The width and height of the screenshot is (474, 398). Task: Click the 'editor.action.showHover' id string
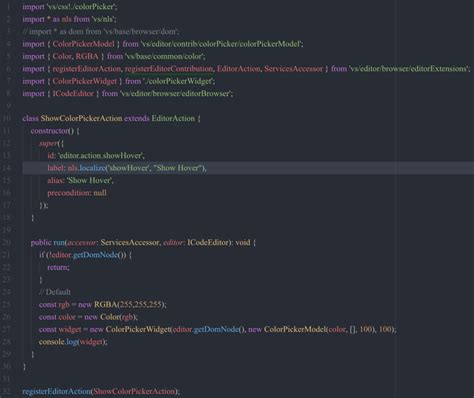pos(101,156)
